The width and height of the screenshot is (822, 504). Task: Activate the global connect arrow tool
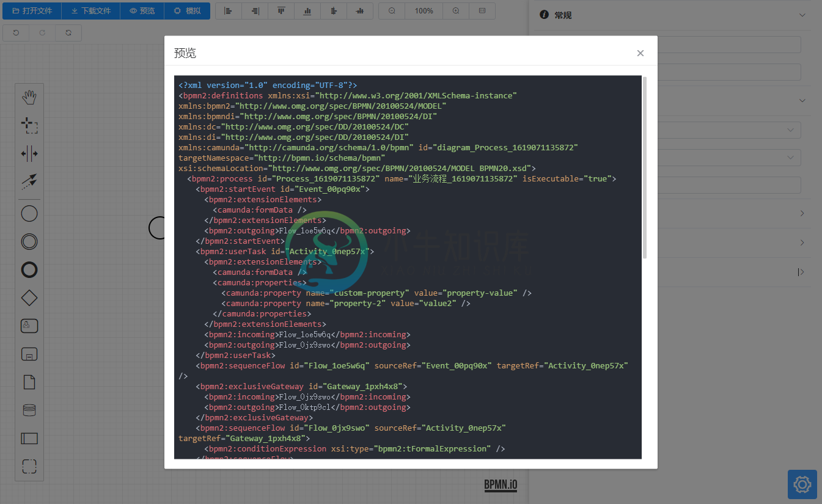[x=29, y=181]
